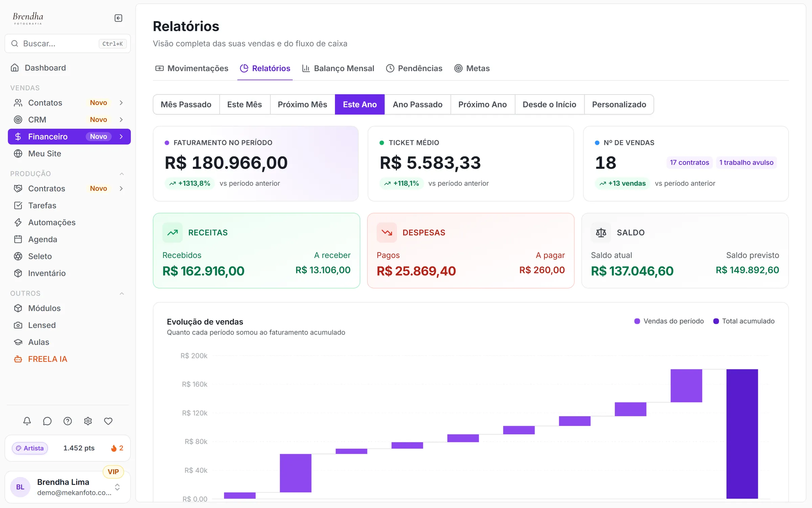Expand the CRM submenu chevron
This screenshot has width=812, height=508.
(x=121, y=120)
